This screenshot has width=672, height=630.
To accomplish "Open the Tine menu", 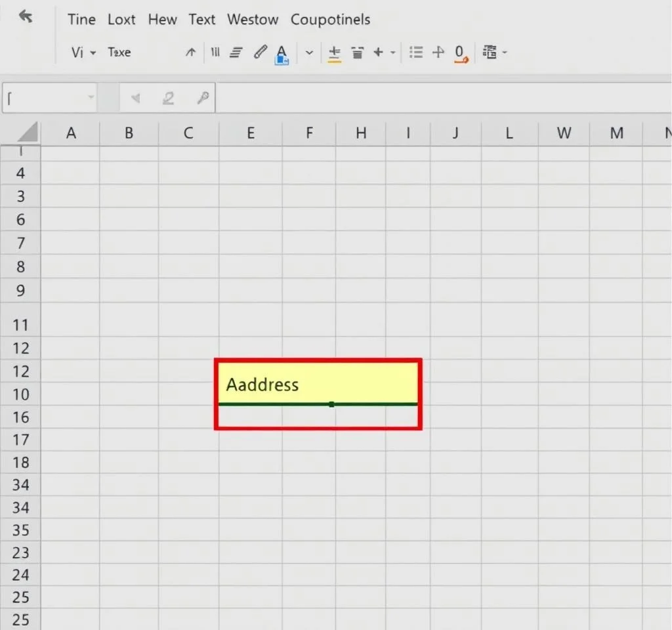I will (81, 20).
